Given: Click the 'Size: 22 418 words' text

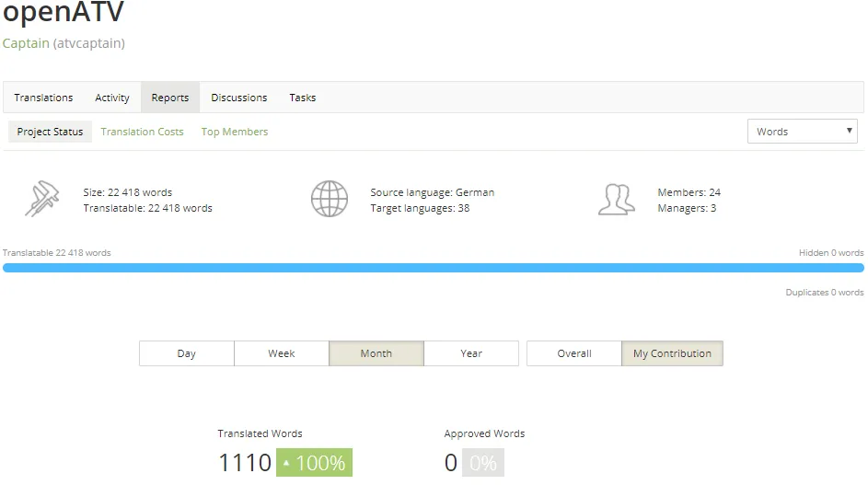Looking at the screenshot, I should click(x=128, y=192).
